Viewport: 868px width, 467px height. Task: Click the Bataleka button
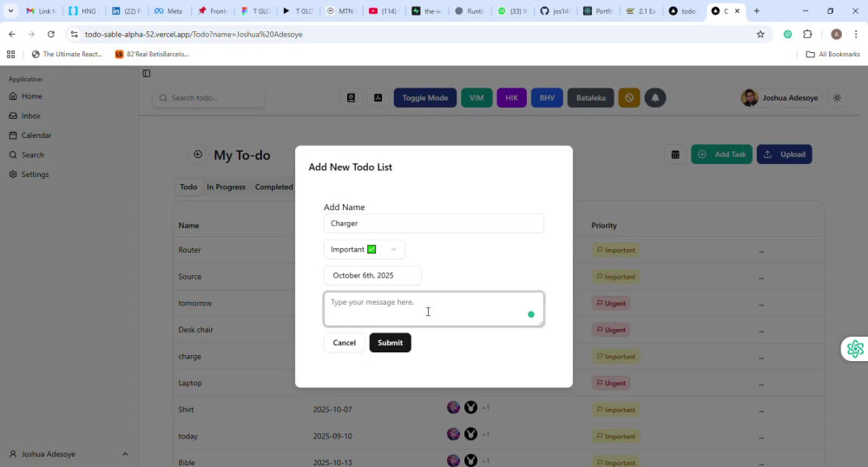[590, 98]
